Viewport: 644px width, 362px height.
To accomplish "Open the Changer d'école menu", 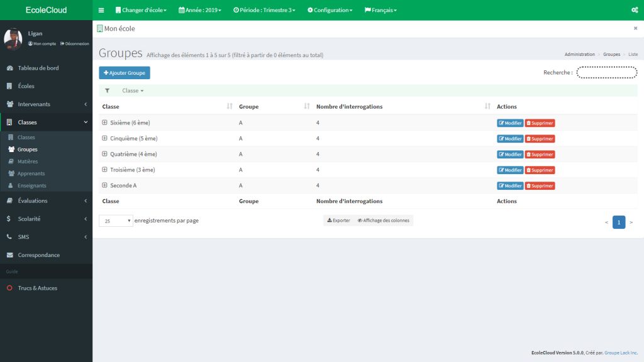I will coord(140,9).
